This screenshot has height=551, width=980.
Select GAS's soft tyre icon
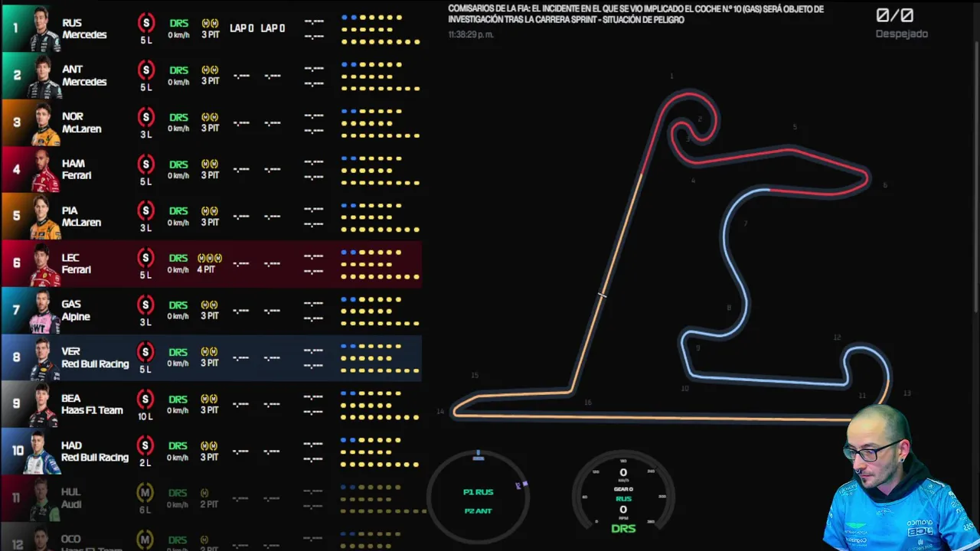click(x=145, y=305)
